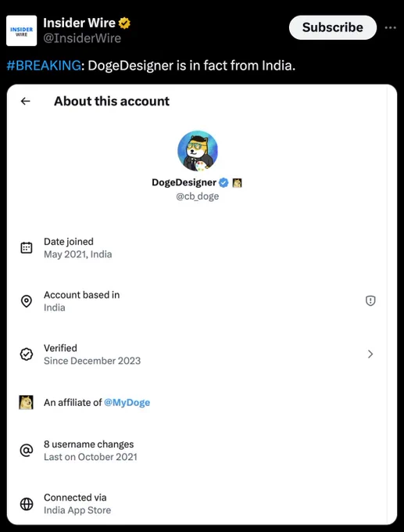Expand the Verified details chevron
This screenshot has width=404, height=532.
coord(370,354)
